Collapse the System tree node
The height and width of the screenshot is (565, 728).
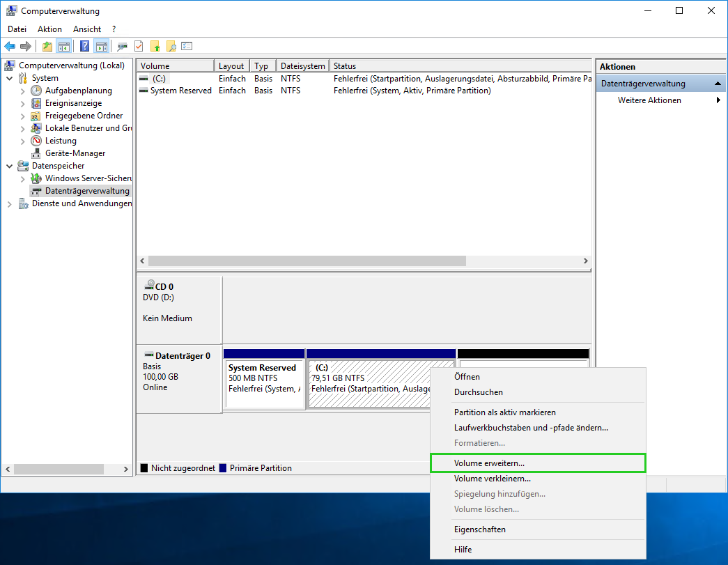click(10, 78)
